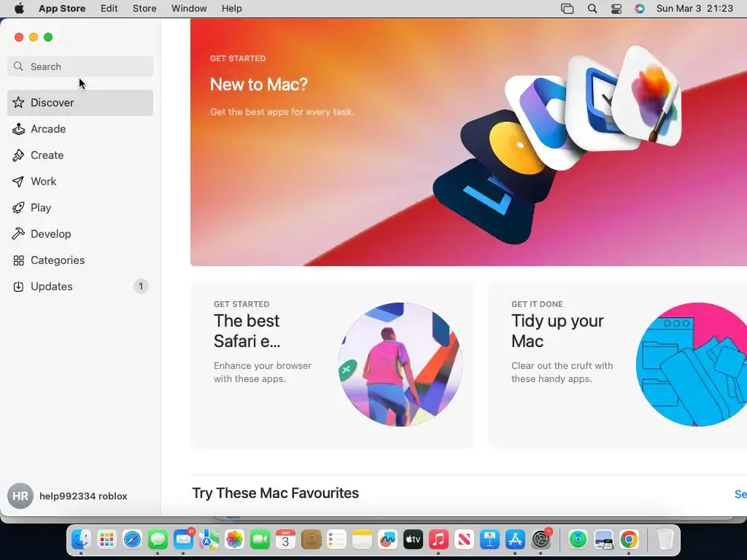Open Apple TV from the Dock
This screenshot has height=560, width=747.
413,540
